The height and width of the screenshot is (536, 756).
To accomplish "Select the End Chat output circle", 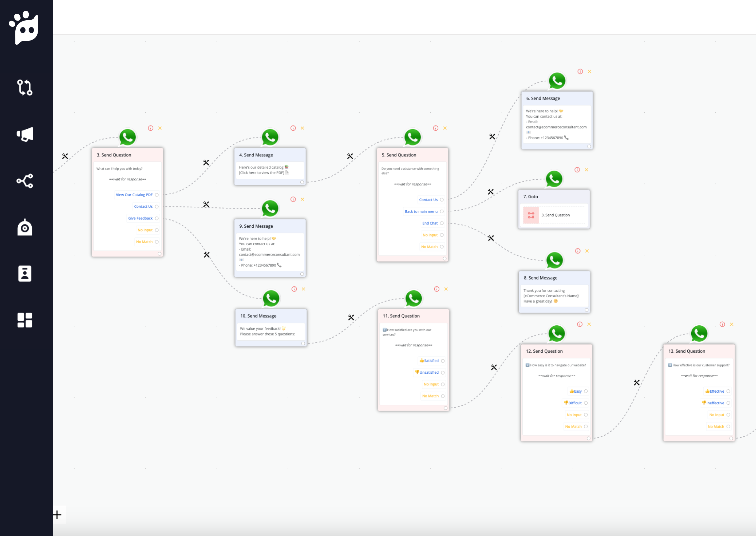I will coord(442,223).
